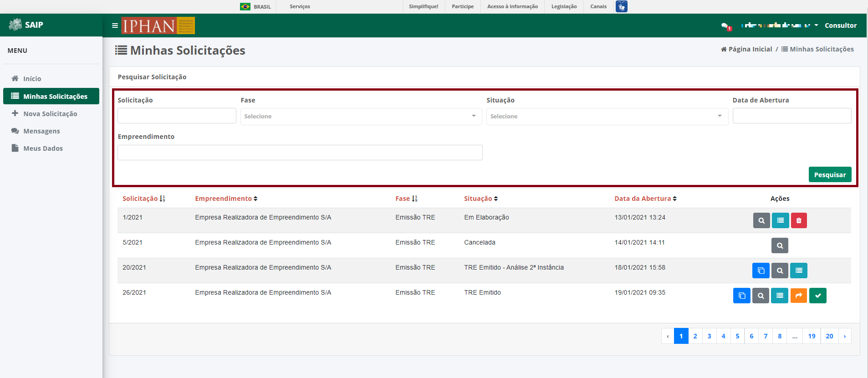Click BRASIL text in top bar
868x378 pixels.
click(x=262, y=7)
